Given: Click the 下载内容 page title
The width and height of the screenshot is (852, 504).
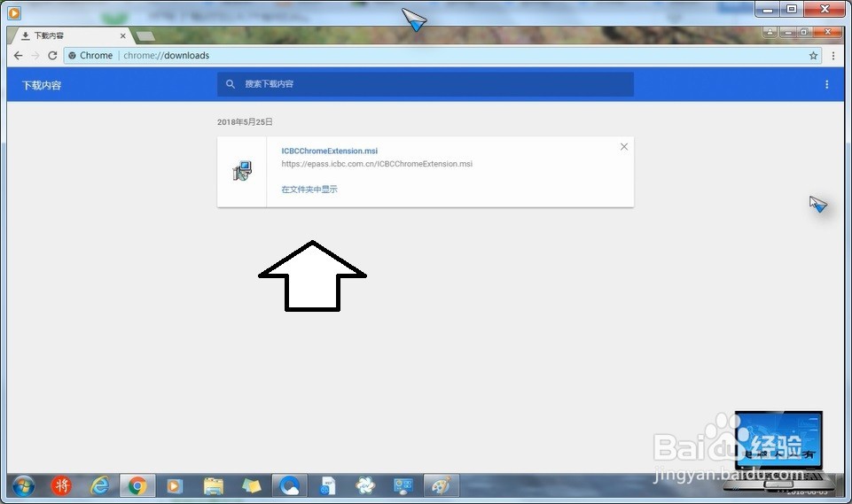Looking at the screenshot, I should pos(42,85).
